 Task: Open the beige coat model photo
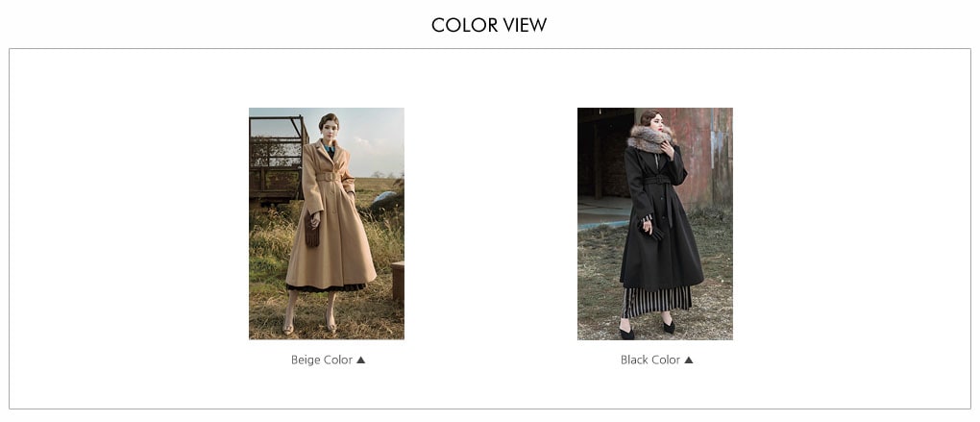[x=327, y=223]
